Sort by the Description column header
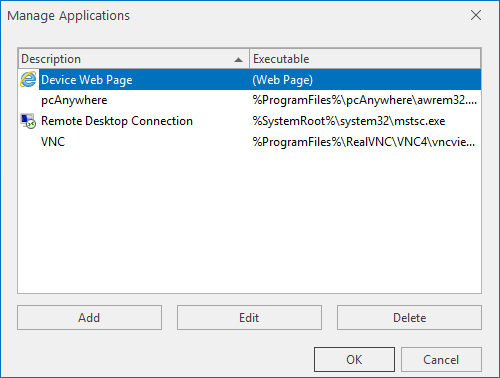500x378 pixels. 133,59
